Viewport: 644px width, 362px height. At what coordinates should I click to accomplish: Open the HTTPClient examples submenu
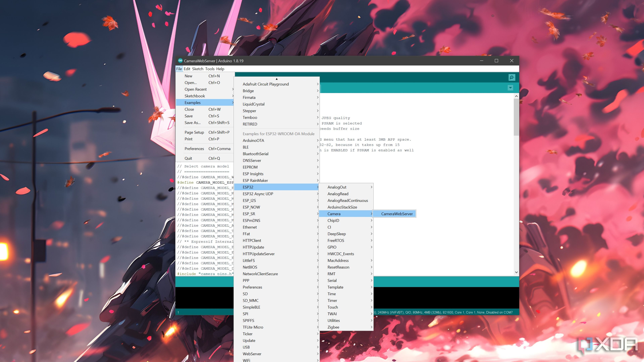[277, 241]
